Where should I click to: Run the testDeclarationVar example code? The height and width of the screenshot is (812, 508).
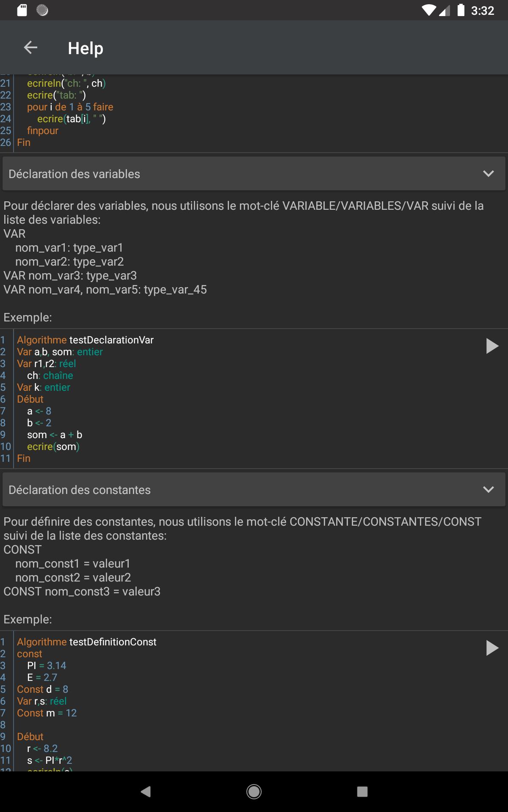point(492,346)
